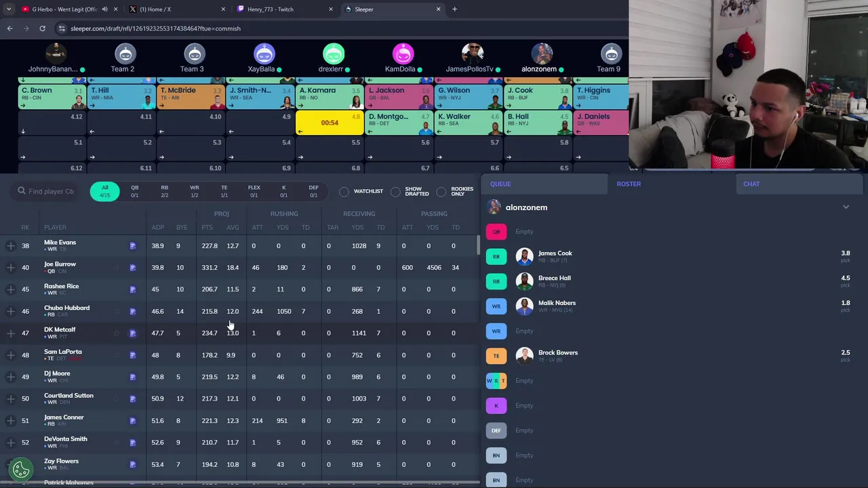Click the yellow 00:54 pick timer cell

[330, 123]
